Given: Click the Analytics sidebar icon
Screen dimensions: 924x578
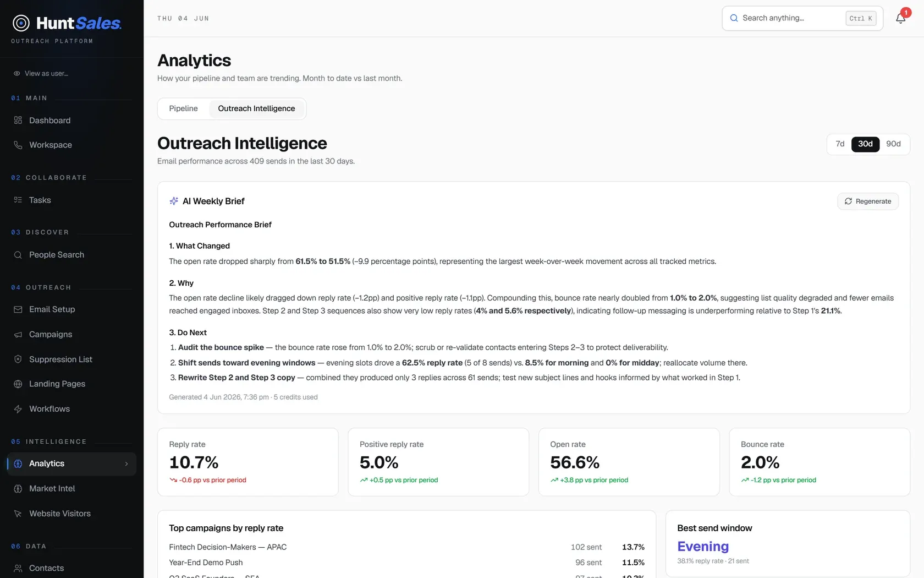Looking at the screenshot, I should coord(18,464).
